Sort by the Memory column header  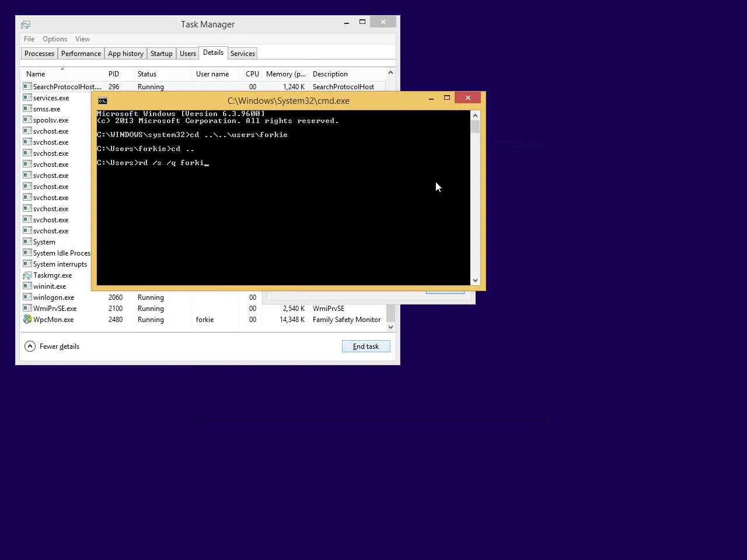pyautogui.click(x=286, y=74)
